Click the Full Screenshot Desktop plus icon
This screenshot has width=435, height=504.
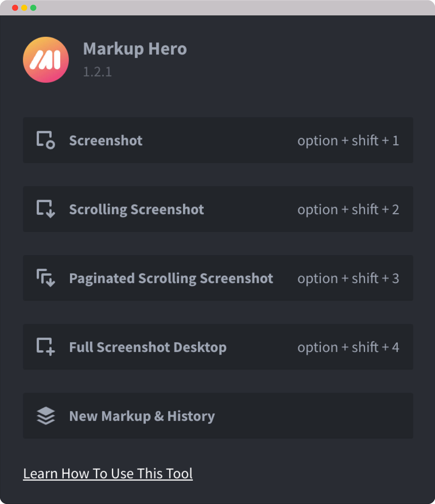point(46,347)
